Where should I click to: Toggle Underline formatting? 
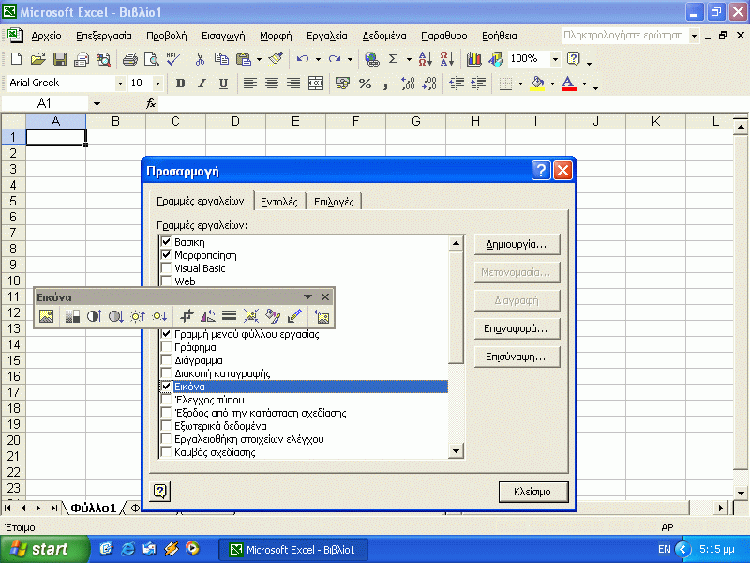tap(223, 84)
